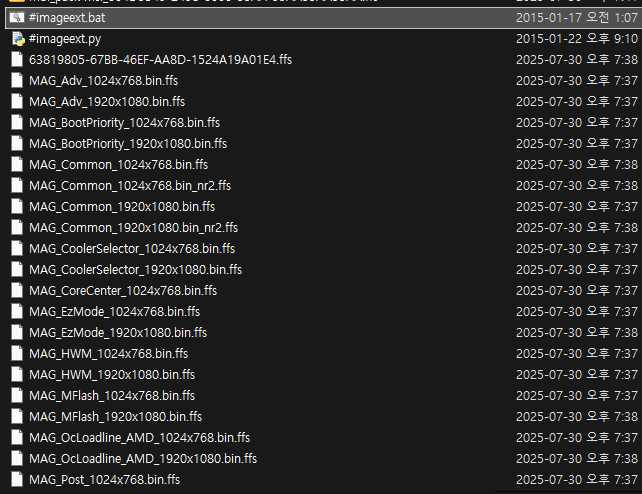
Task: Select file name MAG_HWM_1920x1080.bin.ffs
Action: click(112, 375)
